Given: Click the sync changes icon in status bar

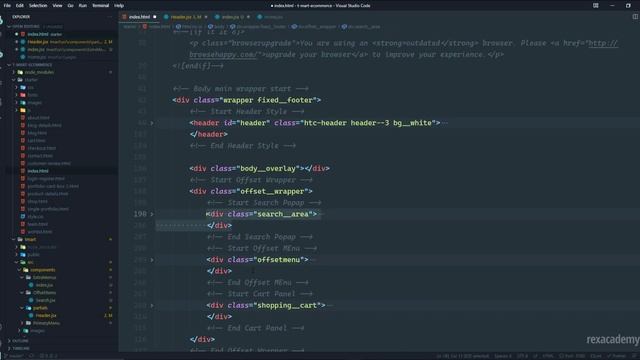Looking at the screenshot, I should [x=31, y=356].
